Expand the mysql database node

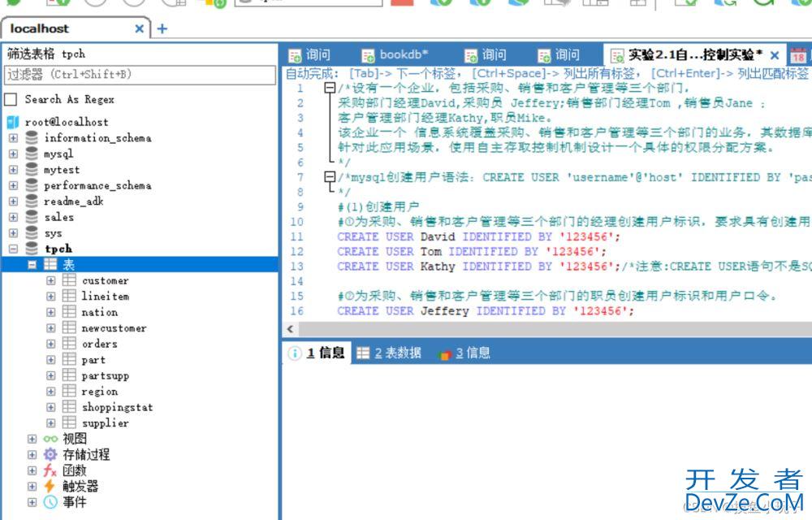(x=14, y=154)
